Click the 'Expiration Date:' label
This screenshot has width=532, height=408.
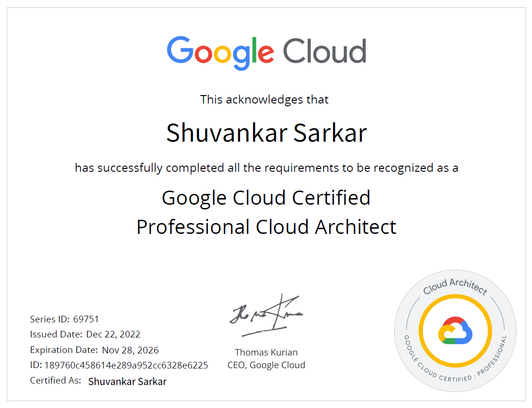(64, 350)
